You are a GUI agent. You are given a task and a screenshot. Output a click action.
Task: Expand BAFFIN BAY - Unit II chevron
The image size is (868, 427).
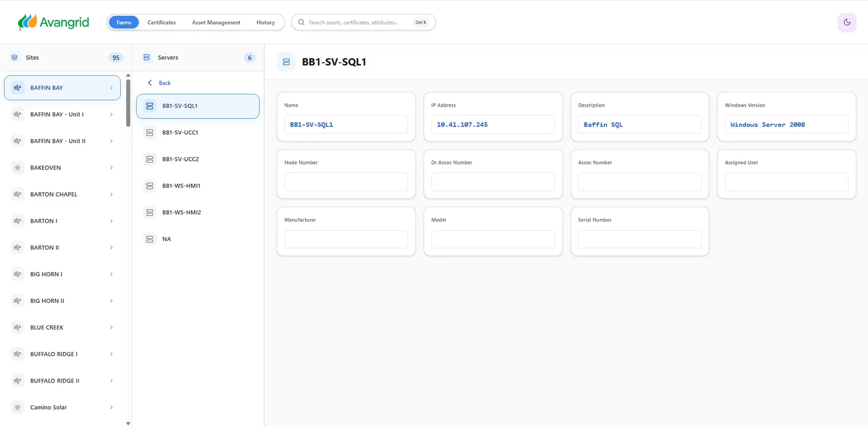tap(112, 141)
